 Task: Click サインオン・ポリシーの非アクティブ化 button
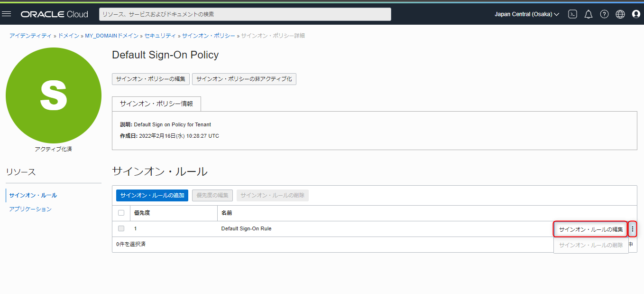pyautogui.click(x=244, y=79)
